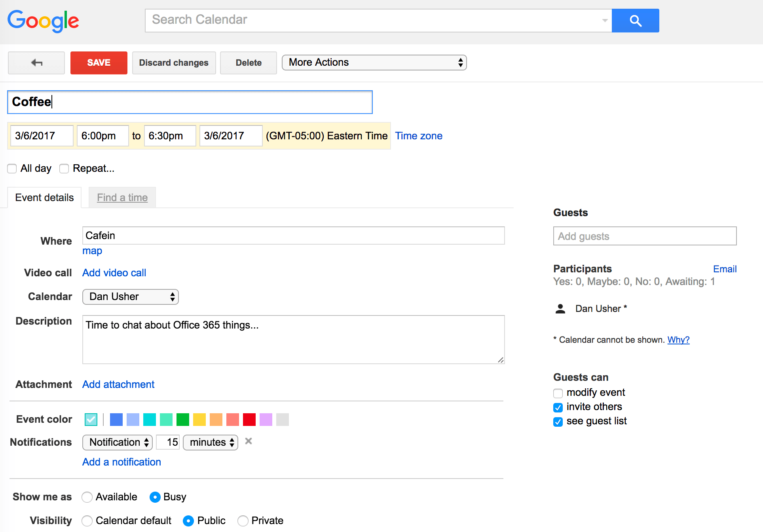The width and height of the screenshot is (763, 532).
Task: Expand the Dan Usher calendar dropdown
Action: [x=130, y=297]
